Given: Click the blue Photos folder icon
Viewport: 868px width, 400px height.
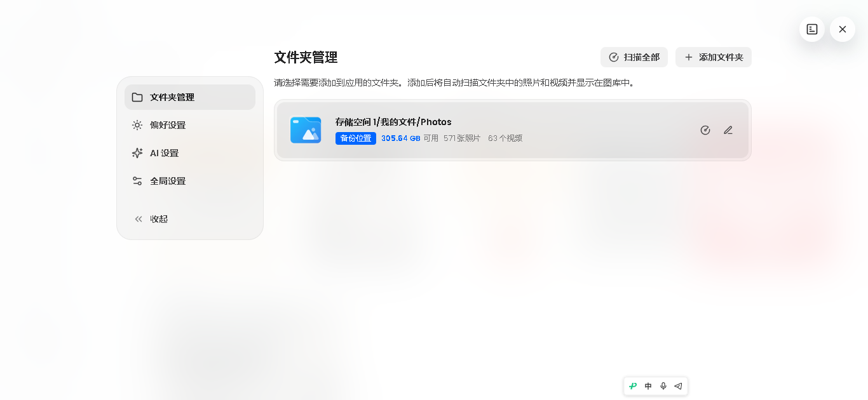Looking at the screenshot, I should pyautogui.click(x=306, y=130).
